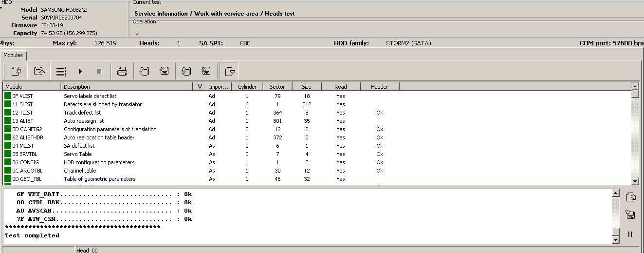Image resolution: width=644 pixels, height=253 pixels.
Task: Select the 0F VLIST module row
Action: (317, 96)
